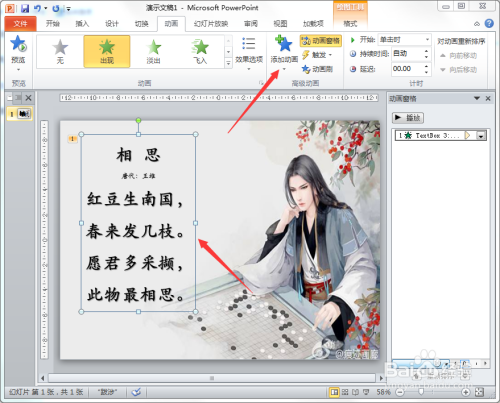This screenshot has width=500, height=403.
Task: Open the Undo history dropdown arrow
Action: point(46,9)
